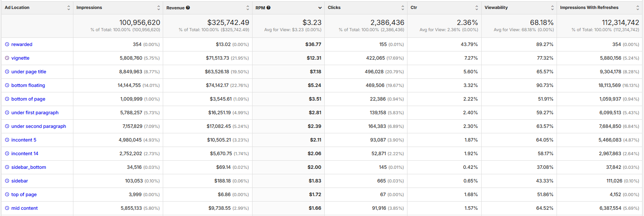The image size is (644, 216).
Task: Open the sidebar_bottom link
Action: point(28,167)
